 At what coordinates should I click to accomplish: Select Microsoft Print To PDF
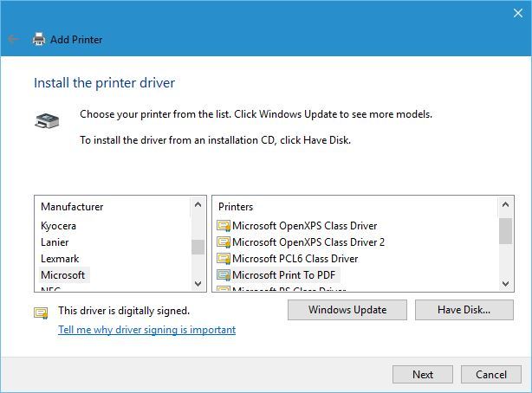pyautogui.click(x=284, y=275)
